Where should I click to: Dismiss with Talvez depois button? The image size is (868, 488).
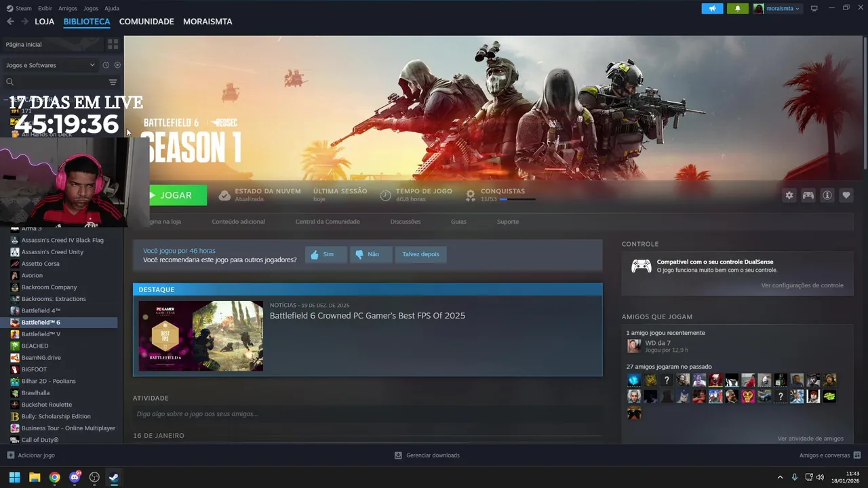(420, 254)
